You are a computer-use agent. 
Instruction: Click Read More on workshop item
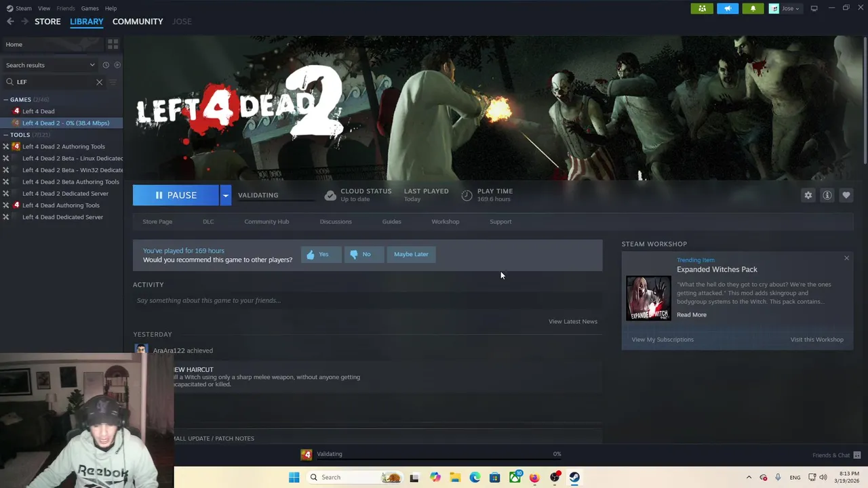pyautogui.click(x=691, y=314)
